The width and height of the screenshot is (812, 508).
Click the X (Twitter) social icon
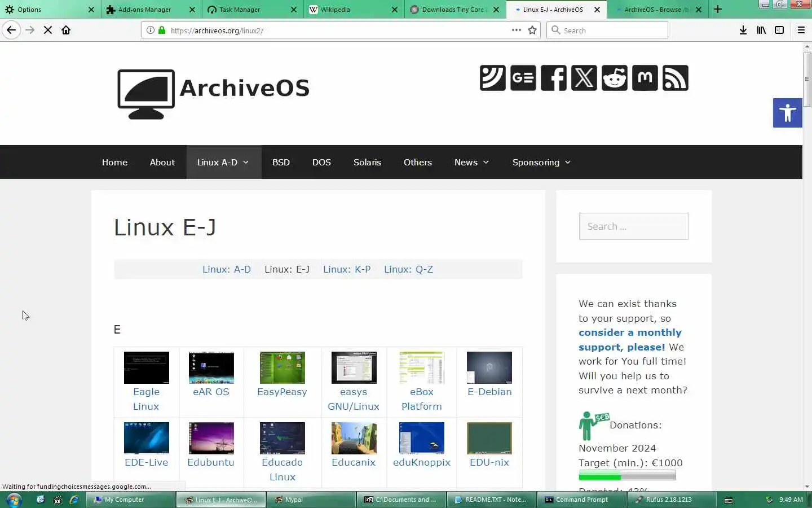tap(584, 78)
